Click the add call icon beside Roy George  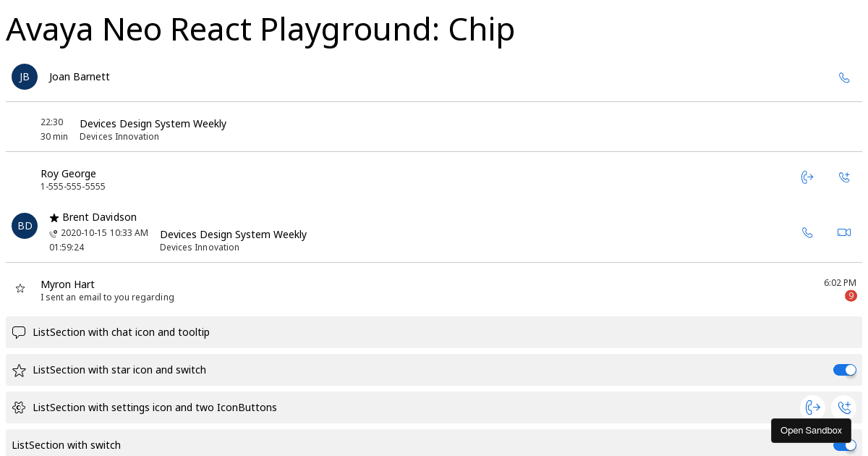coord(844,177)
